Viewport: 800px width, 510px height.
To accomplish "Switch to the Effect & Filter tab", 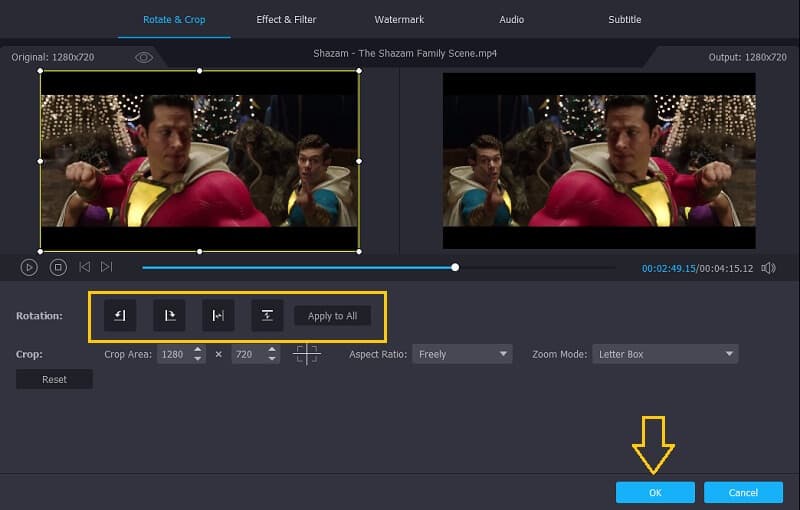I will (x=288, y=19).
